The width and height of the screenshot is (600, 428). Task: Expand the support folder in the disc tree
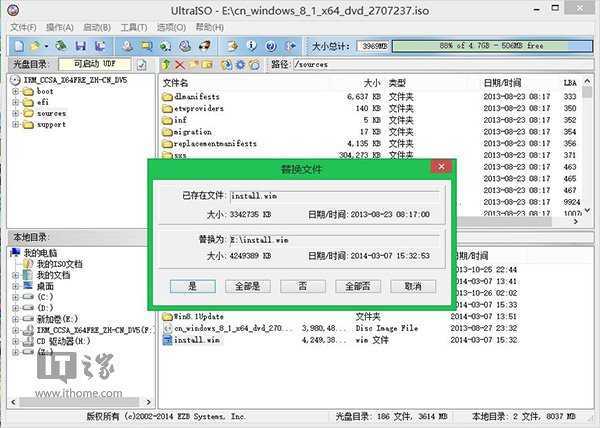point(15,125)
